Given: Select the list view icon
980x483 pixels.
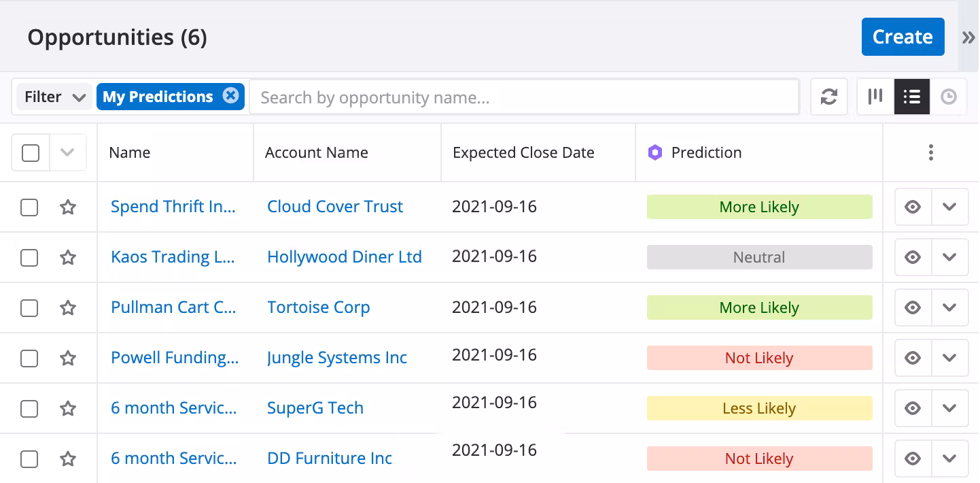Looking at the screenshot, I should [x=911, y=97].
